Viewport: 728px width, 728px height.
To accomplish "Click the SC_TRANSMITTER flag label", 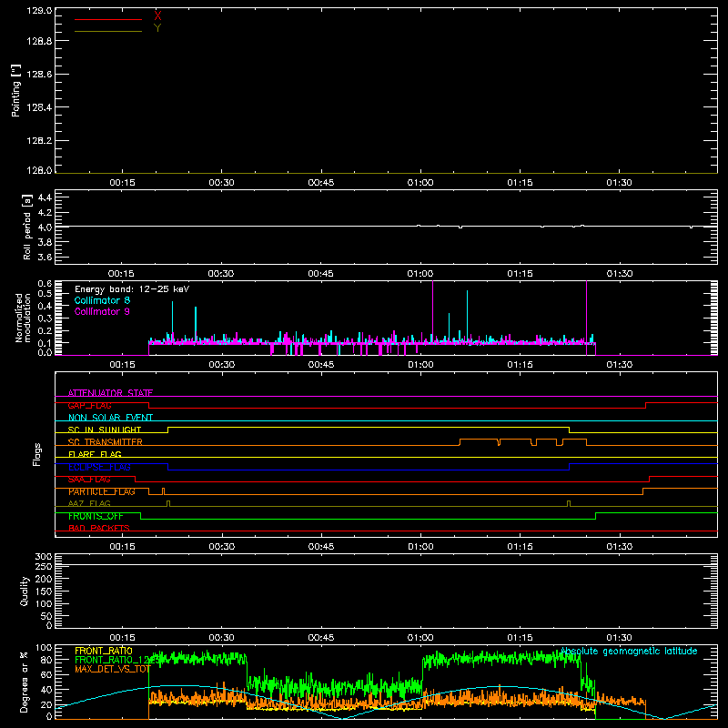I will pos(106,442).
